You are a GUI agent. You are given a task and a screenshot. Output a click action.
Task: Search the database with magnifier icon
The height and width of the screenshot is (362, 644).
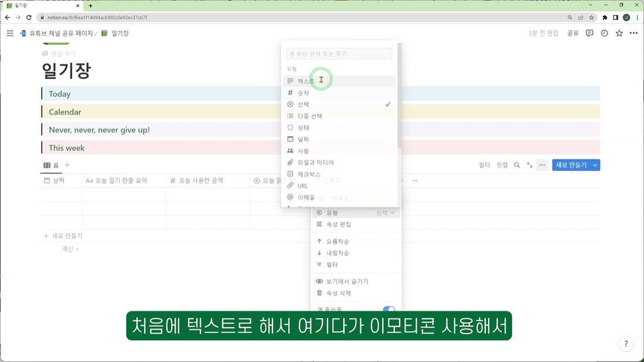[517, 165]
